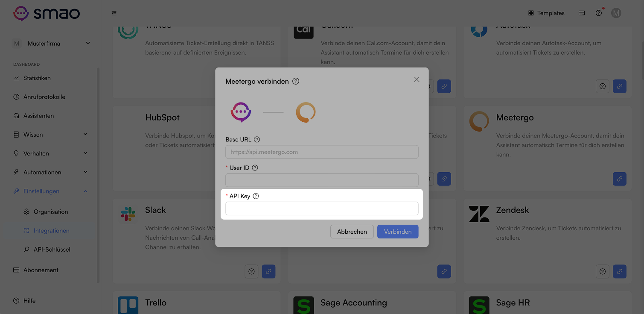
Task: Click the Meetergo card logo
Action: 479,122
